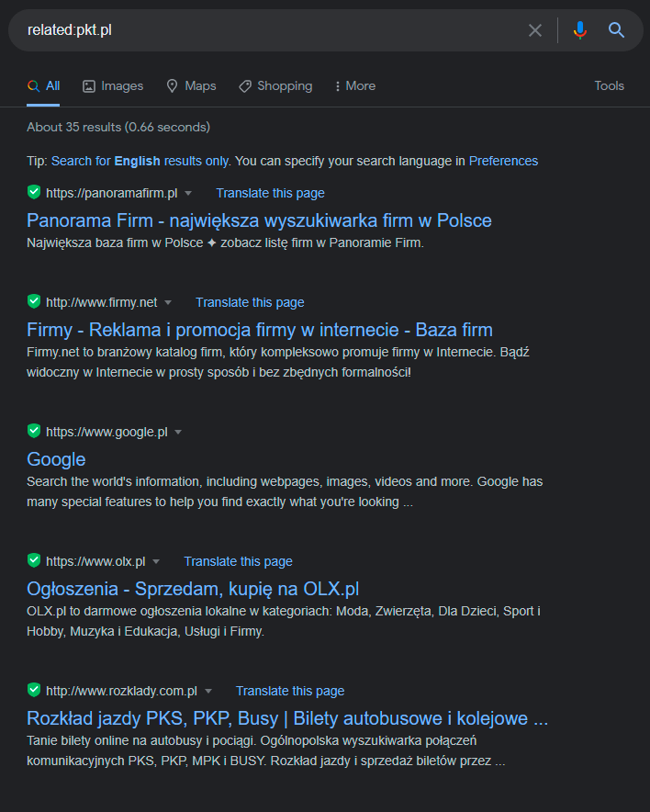The image size is (650, 812).
Task: Expand the dropdown arrow beside google.pl URL
Action: click(178, 432)
